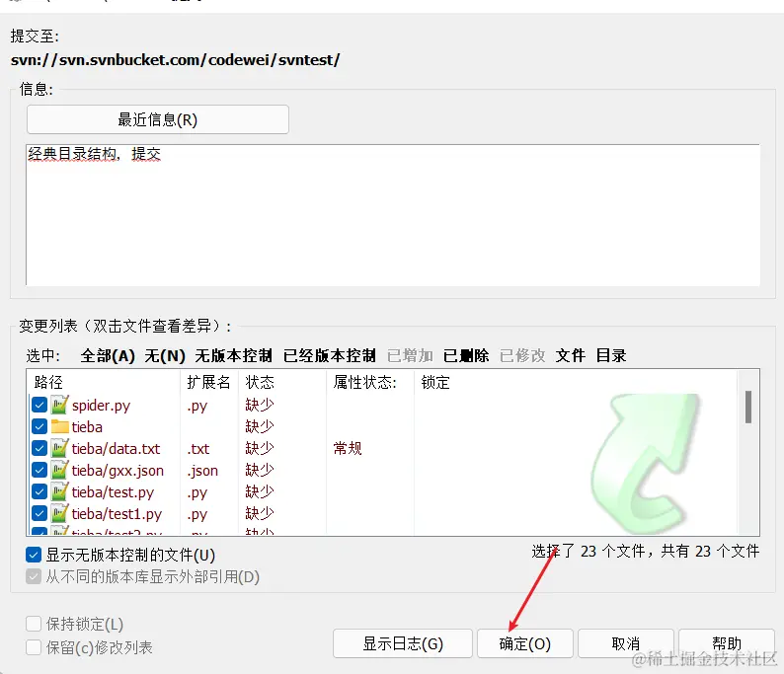Click inside the commit message text box
Viewport: 784px width, 674px height.
[x=393, y=215]
